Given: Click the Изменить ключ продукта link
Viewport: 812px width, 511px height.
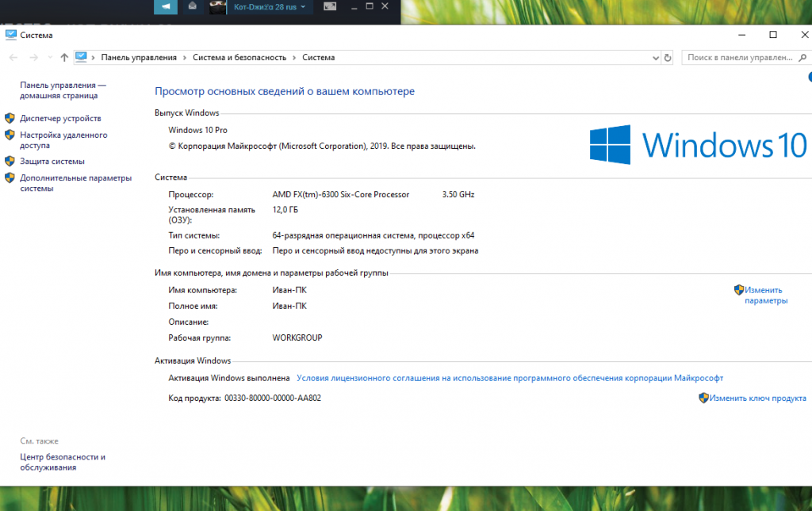Looking at the screenshot, I should coord(758,399).
